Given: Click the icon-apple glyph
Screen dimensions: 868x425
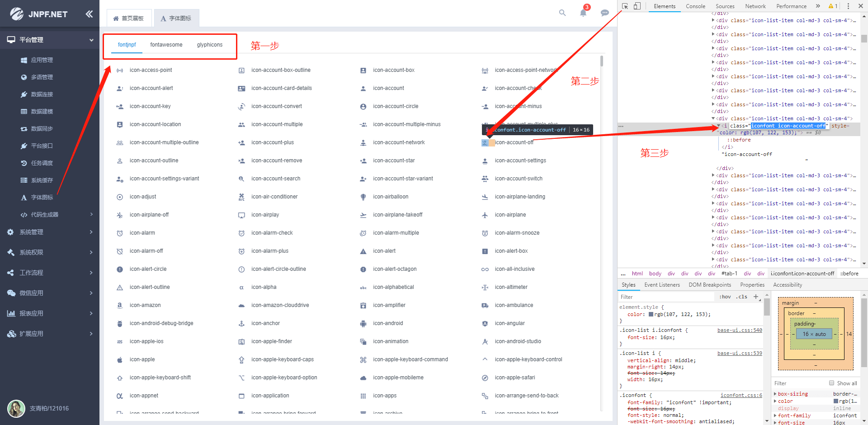Looking at the screenshot, I should click(120, 360).
